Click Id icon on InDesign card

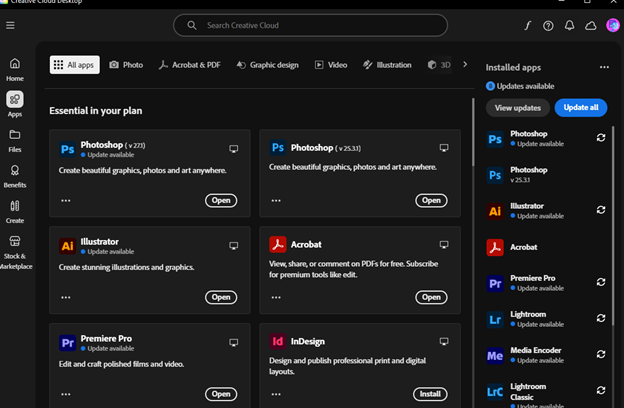tap(277, 341)
